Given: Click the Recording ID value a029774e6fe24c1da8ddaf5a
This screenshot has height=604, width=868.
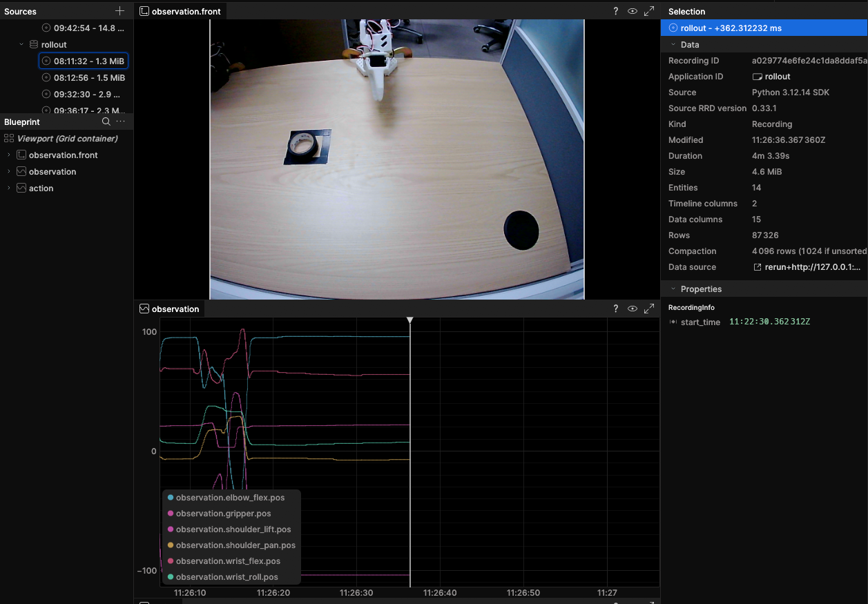Looking at the screenshot, I should click(809, 61).
